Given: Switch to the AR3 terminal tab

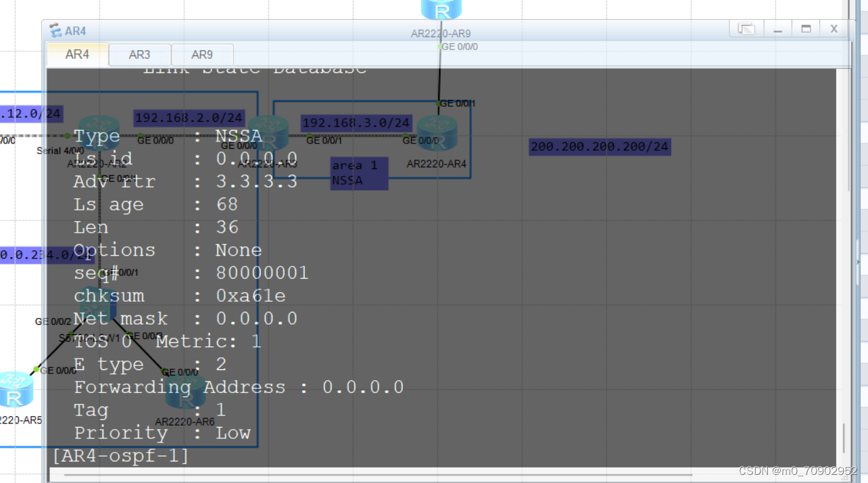Looking at the screenshot, I should click(139, 55).
